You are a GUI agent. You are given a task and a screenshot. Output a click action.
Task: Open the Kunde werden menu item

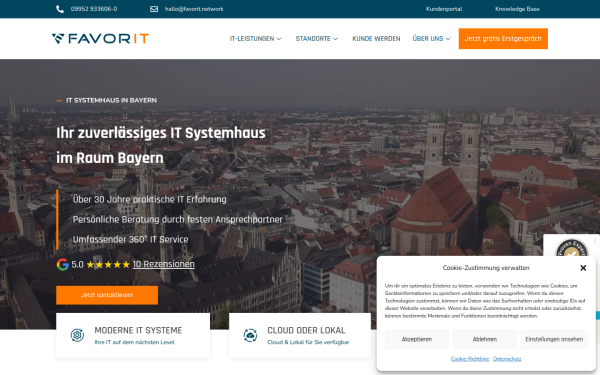376,39
